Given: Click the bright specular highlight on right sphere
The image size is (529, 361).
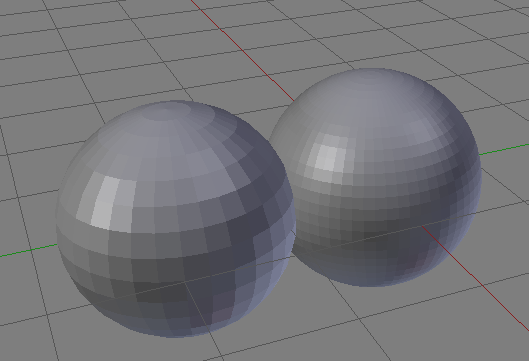Looking at the screenshot, I should point(327,156).
